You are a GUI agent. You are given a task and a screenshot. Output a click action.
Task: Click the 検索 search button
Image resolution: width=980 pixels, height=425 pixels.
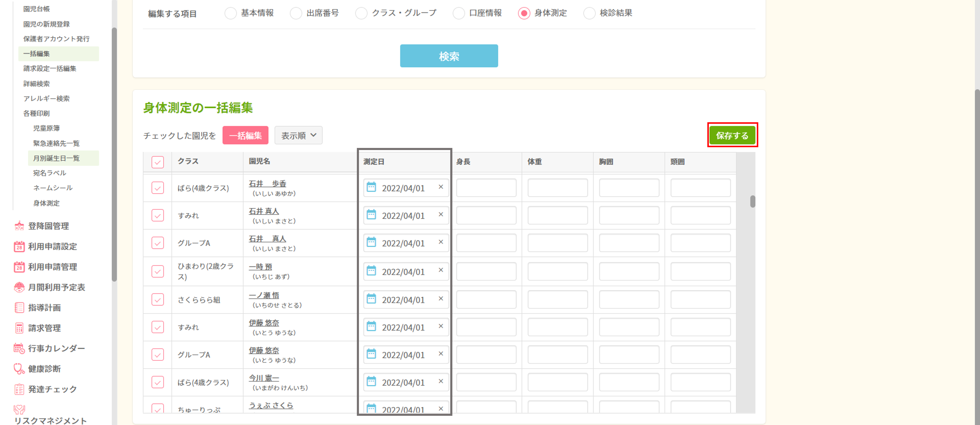click(x=449, y=56)
